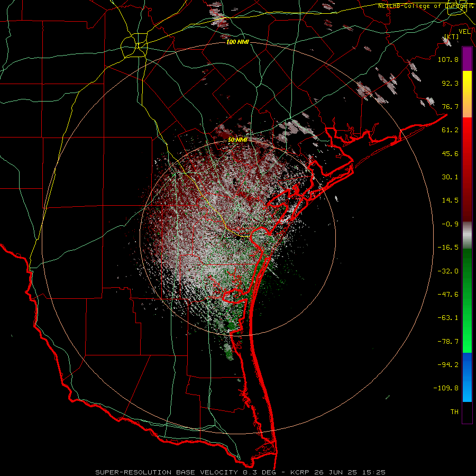476x476 pixels.
Task: Click the 100 NMI range ring label
Action: pyautogui.click(x=237, y=42)
